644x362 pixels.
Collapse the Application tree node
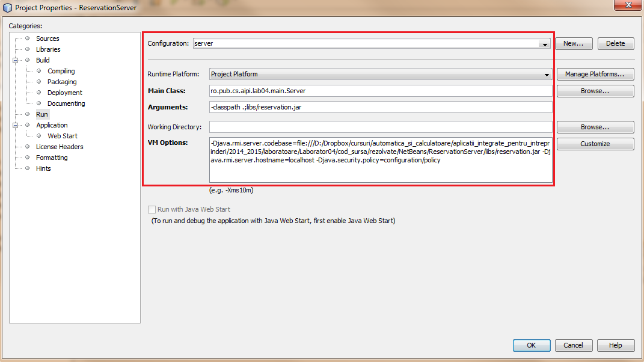tap(15, 125)
